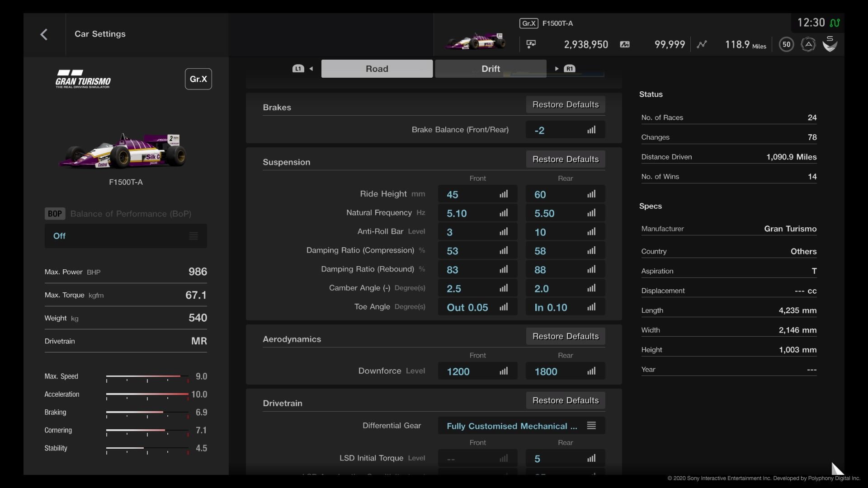Open the Balance of Performance Off dropdown
The image size is (868, 488).
tap(126, 236)
